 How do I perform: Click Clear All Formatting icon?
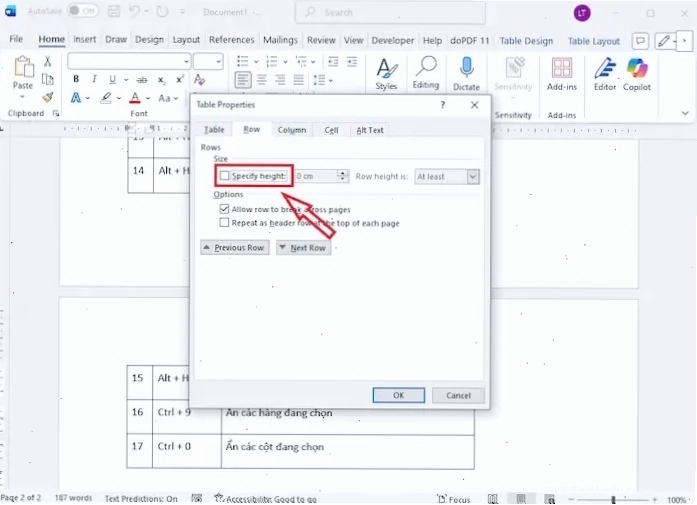coord(199,80)
